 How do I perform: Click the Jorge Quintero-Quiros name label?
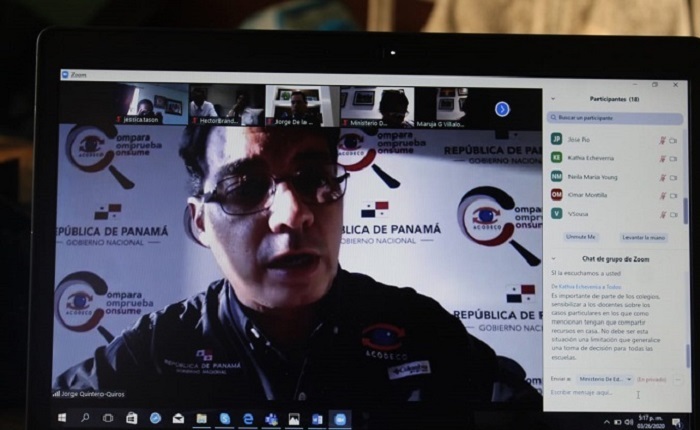click(92, 394)
